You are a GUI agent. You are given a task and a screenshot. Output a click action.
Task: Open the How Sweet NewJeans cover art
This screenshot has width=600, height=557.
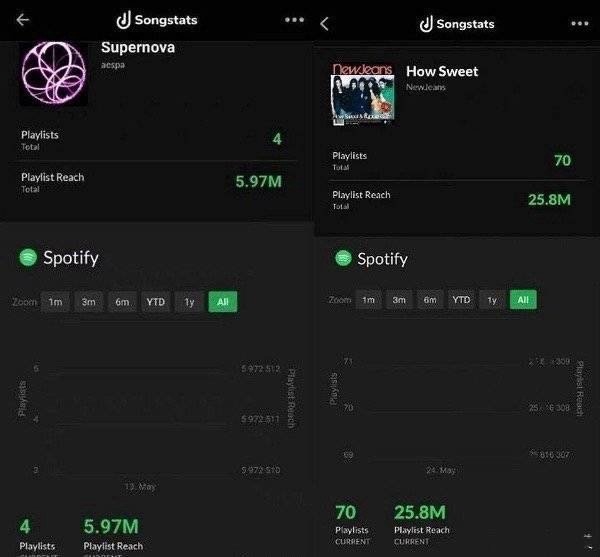click(362, 94)
